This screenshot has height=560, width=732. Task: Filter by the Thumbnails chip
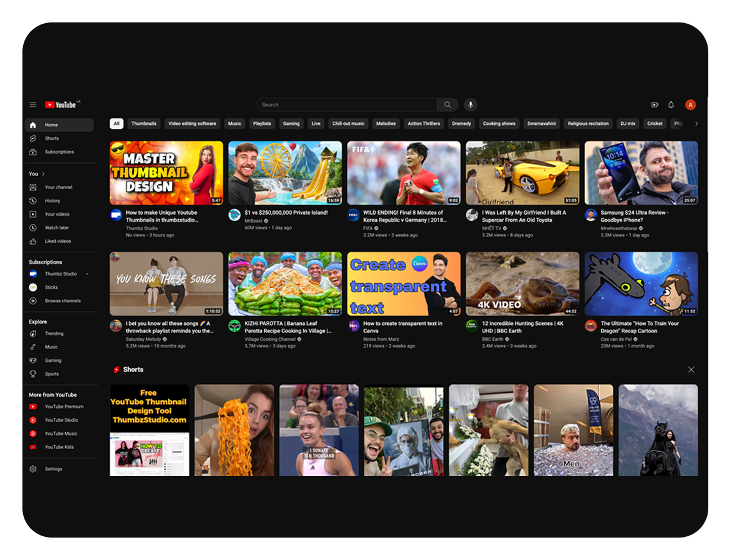click(x=144, y=124)
